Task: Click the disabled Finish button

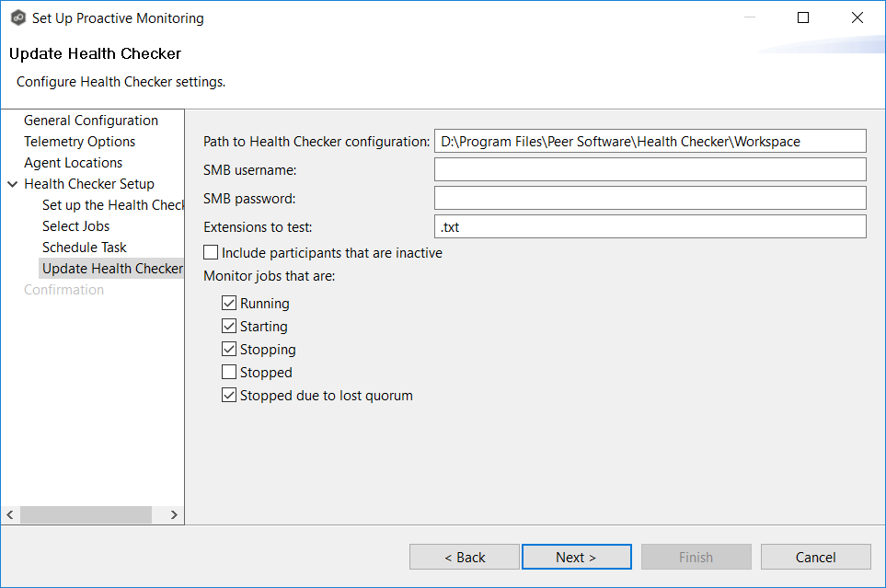Action: pyautogui.click(x=696, y=557)
